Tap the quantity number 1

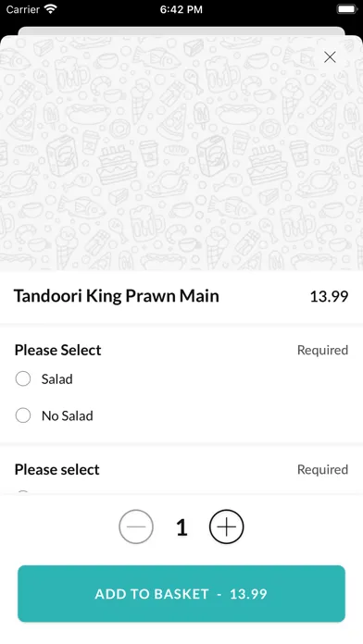tap(181, 527)
